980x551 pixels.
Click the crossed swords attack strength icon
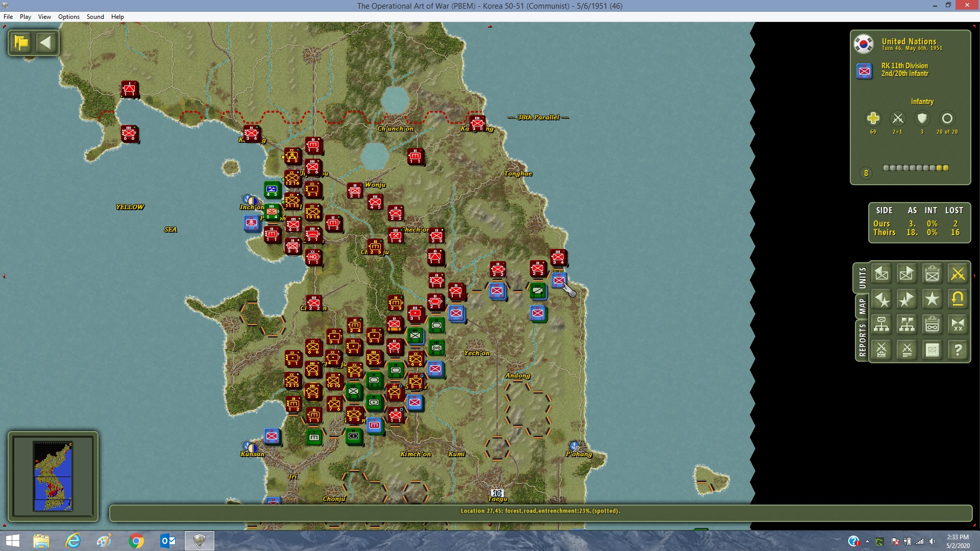897,118
